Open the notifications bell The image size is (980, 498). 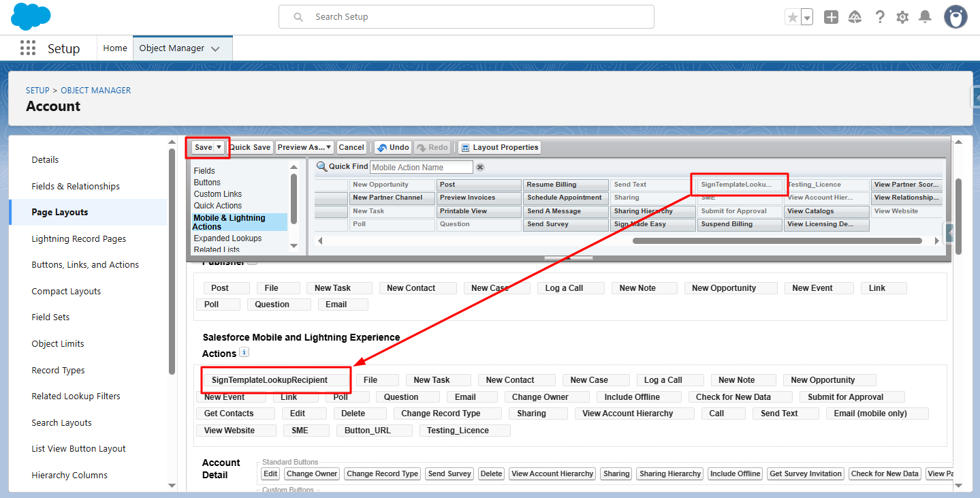tap(925, 18)
